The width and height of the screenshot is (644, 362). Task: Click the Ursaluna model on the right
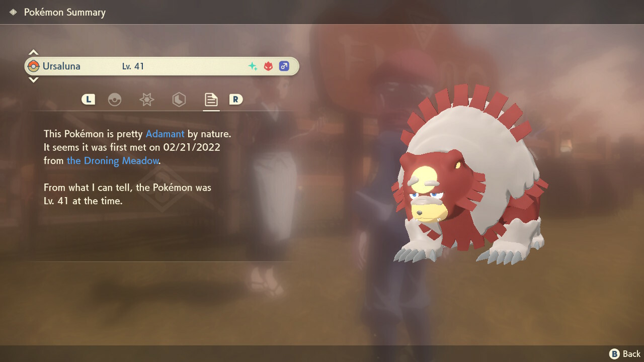(469, 175)
